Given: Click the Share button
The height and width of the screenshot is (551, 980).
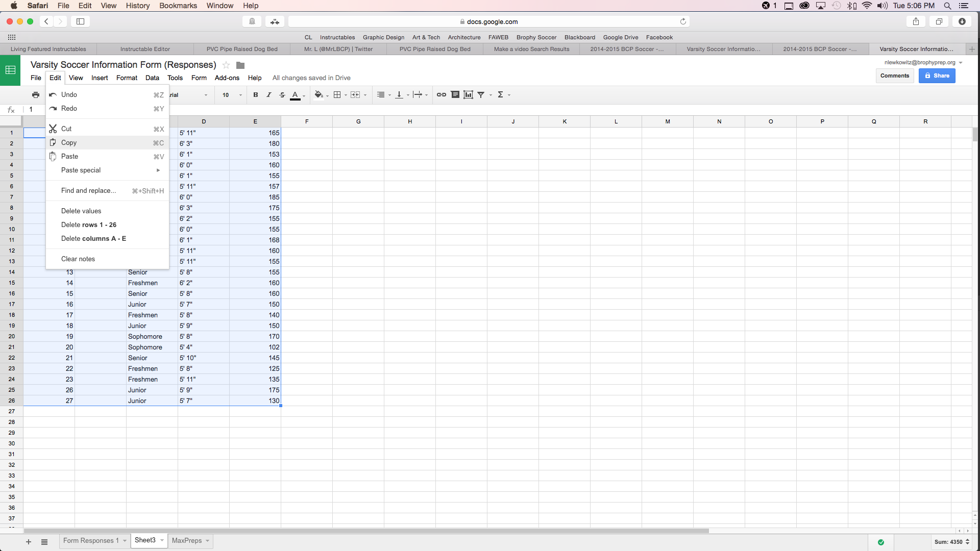Looking at the screenshot, I should tap(937, 76).
